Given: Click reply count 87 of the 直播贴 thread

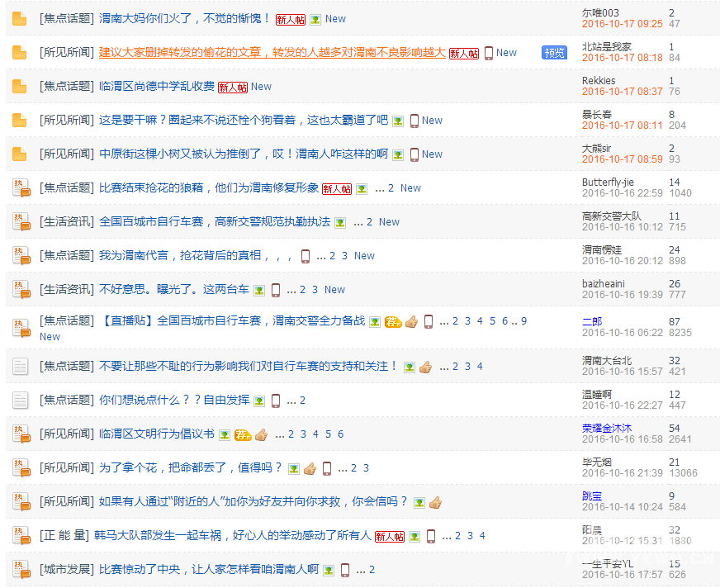Looking at the screenshot, I should [675, 322].
